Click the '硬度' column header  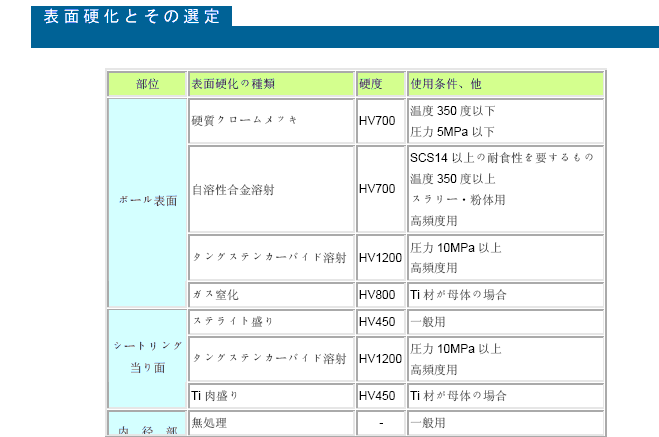click(x=381, y=84)
